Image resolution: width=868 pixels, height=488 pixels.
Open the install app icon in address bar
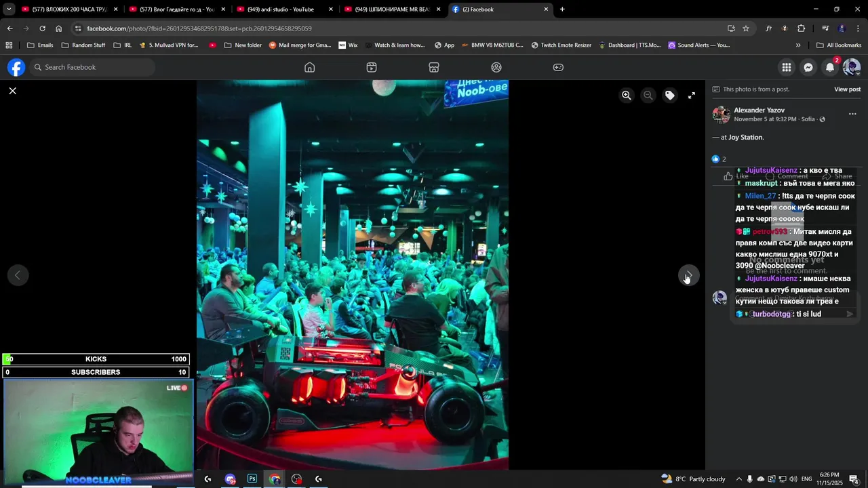(x=731, y=28)
